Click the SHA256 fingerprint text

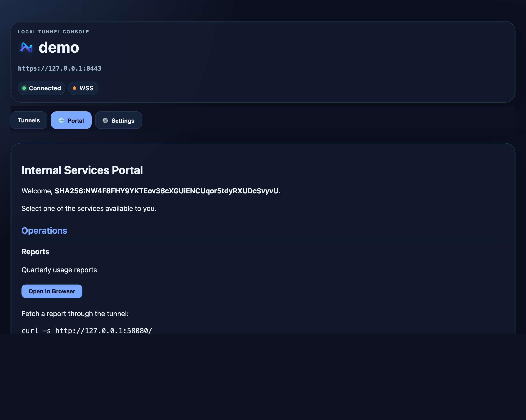166,191
